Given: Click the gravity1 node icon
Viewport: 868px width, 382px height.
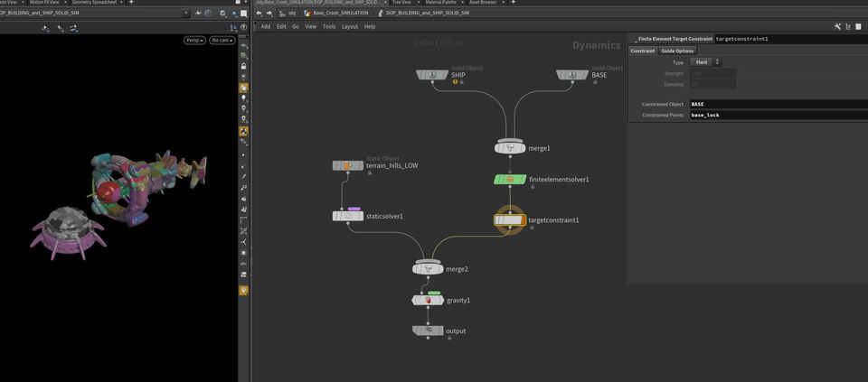Looking at the screenshot, I should pyautogui.click(x=428, y=300).
